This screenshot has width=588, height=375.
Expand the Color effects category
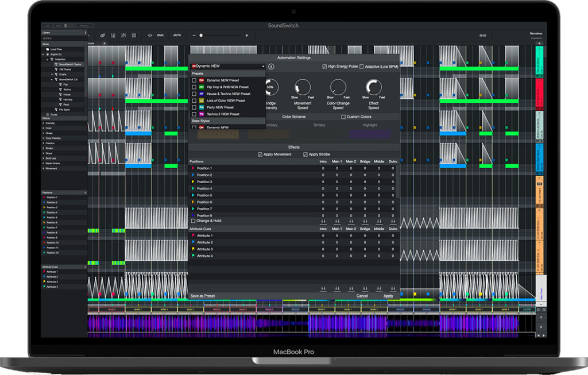pyautogui.click(x=44, y=128)
